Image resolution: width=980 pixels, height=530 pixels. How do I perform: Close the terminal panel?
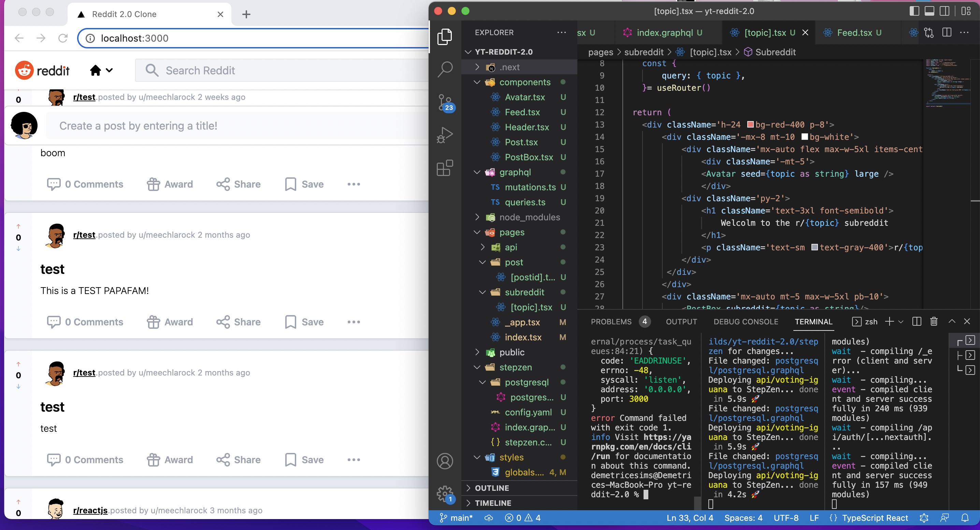coord(967,322)
